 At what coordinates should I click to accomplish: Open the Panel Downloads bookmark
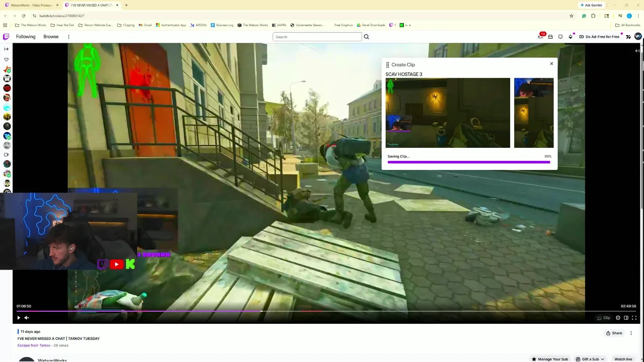(x=371, y=25)
